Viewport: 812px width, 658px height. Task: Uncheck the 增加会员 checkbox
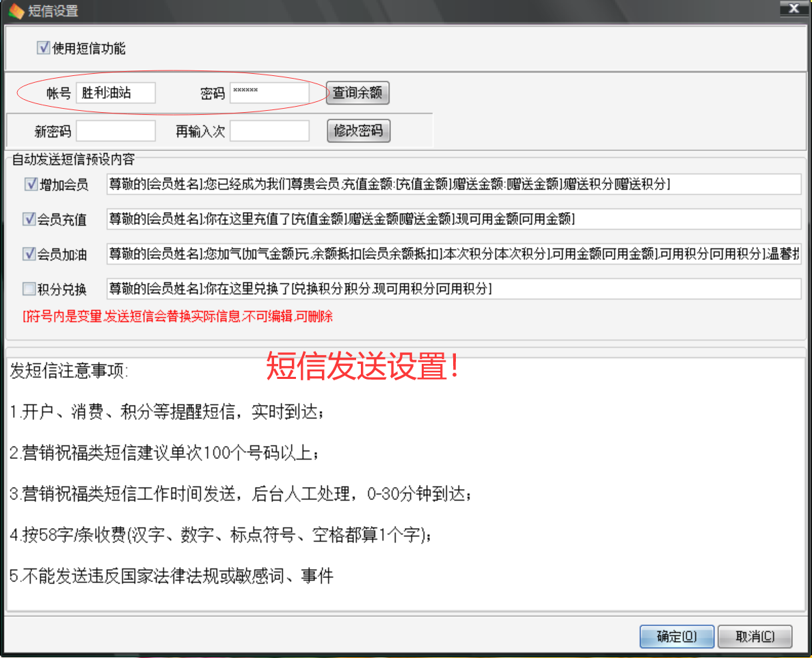pos(31,185)
